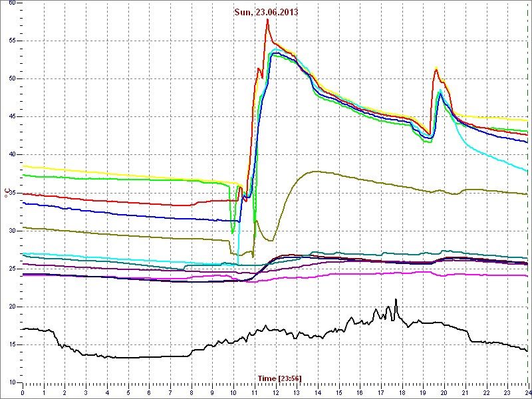
Task: Click hour 22 on the time axis
Action: (x=486, y=392)
